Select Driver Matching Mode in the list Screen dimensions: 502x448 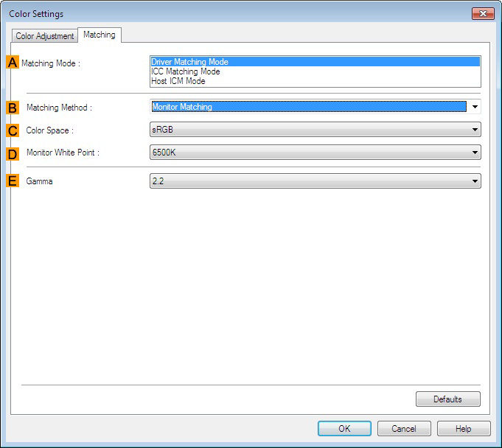(315, 62)
